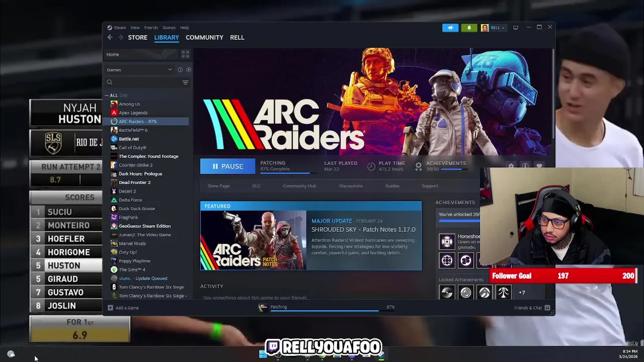This screenshot has height=362, width=644.
Task: Open the Support link
Action: (x=430, y=186)
